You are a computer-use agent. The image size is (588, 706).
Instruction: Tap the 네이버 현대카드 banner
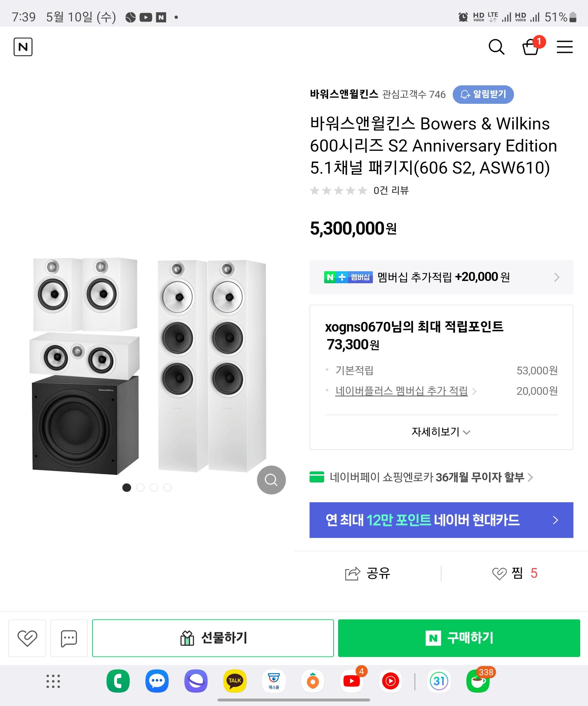pos(441,520)
